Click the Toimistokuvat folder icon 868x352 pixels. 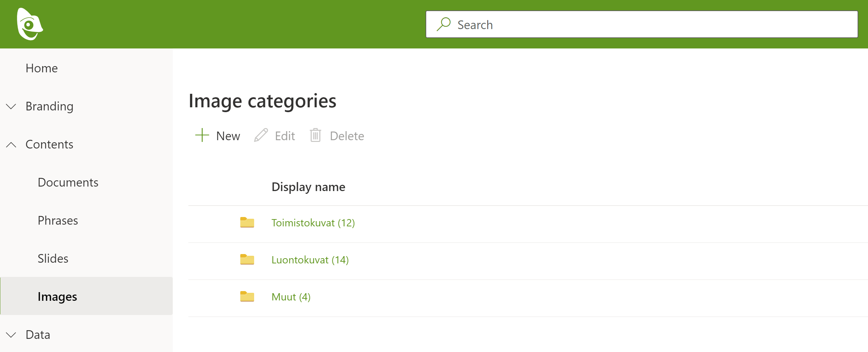(x=247, y=223)
